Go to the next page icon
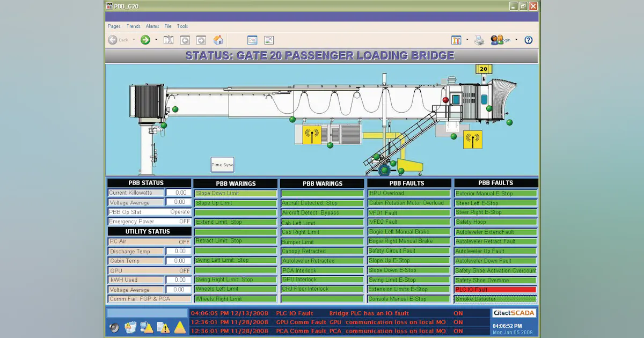 click(x=201, y=40)
